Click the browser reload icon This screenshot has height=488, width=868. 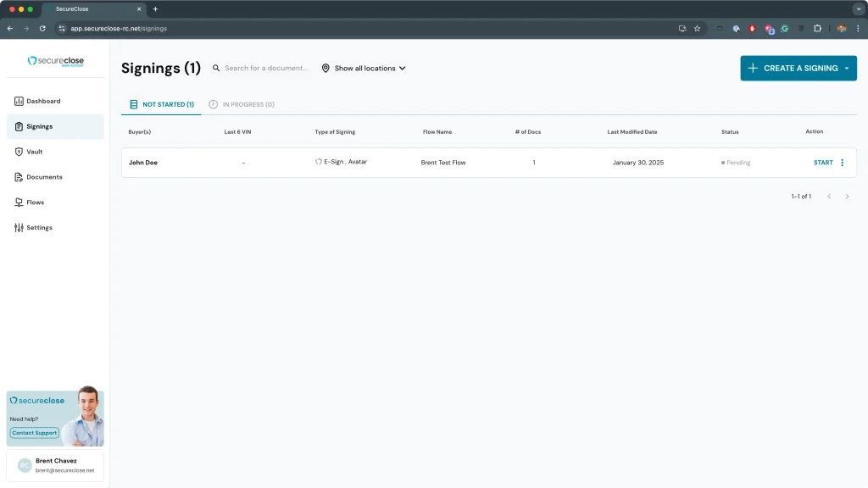click(42, 28)
